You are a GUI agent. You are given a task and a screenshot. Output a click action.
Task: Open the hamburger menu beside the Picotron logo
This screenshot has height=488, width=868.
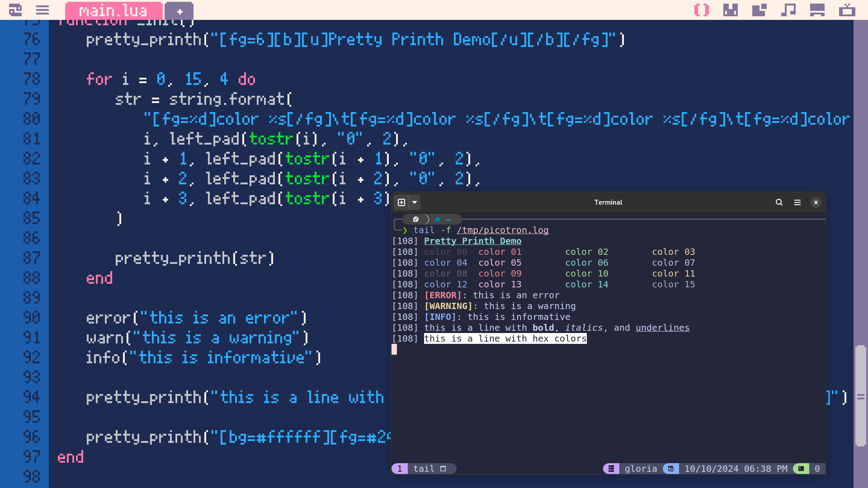[x=42, y=10]
